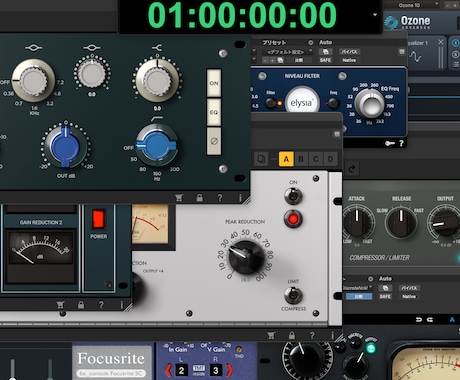Click the copy settings icon beside the A slot

tap(261, 159)
